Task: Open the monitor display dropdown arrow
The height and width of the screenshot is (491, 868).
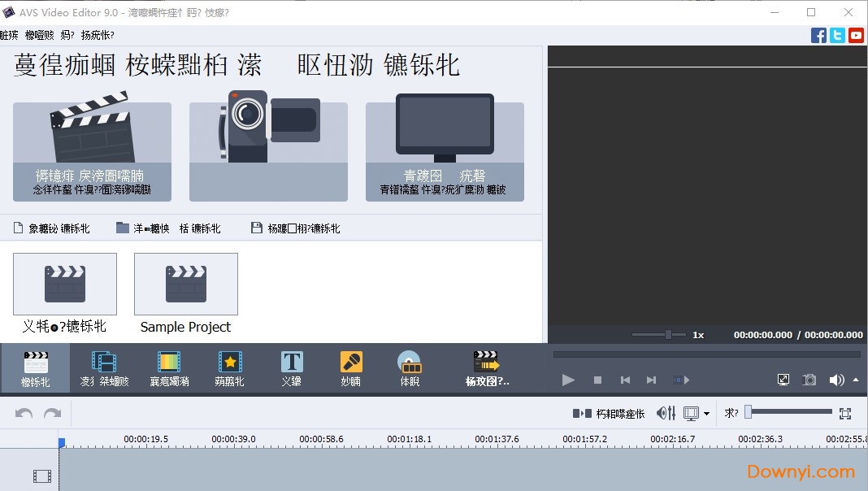Action: (705, 414)
